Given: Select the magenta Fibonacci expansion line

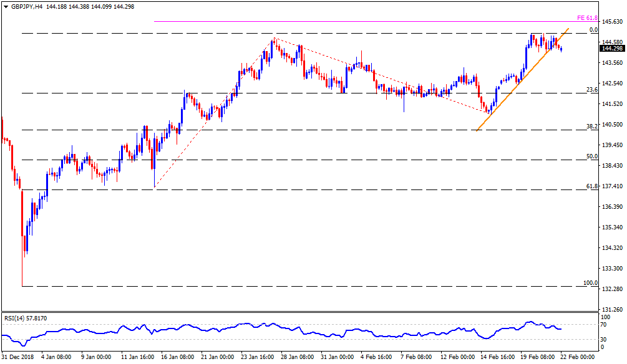Looking at the screenshot, I should (374, 22).
